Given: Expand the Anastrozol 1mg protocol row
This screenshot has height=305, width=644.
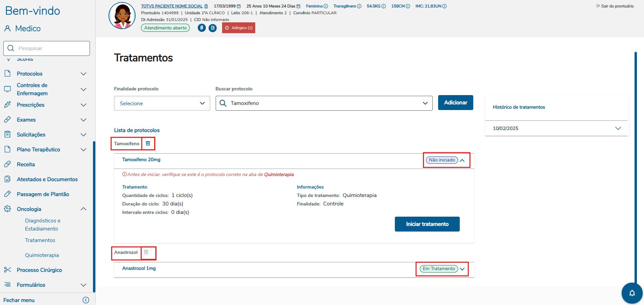Looking at the screenshot, I should point(462,269).
